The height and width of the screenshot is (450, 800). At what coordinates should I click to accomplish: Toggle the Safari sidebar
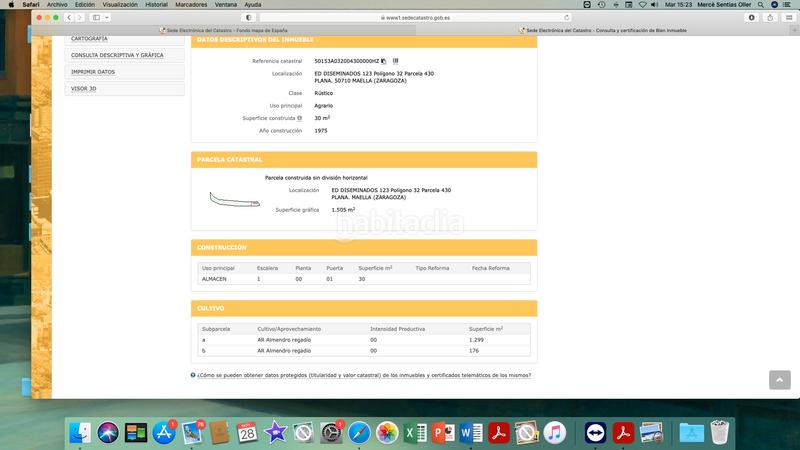click(x=96, y=17)
